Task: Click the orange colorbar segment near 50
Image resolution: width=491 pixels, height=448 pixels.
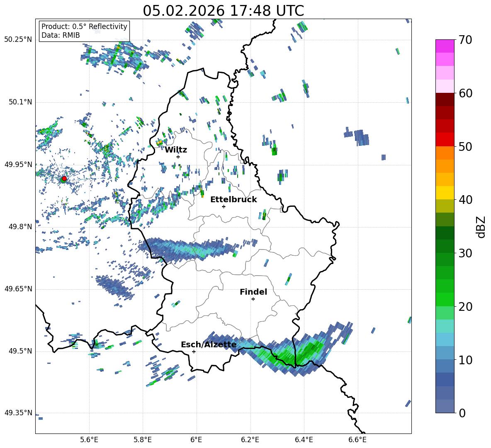Action: pos(445,153)
